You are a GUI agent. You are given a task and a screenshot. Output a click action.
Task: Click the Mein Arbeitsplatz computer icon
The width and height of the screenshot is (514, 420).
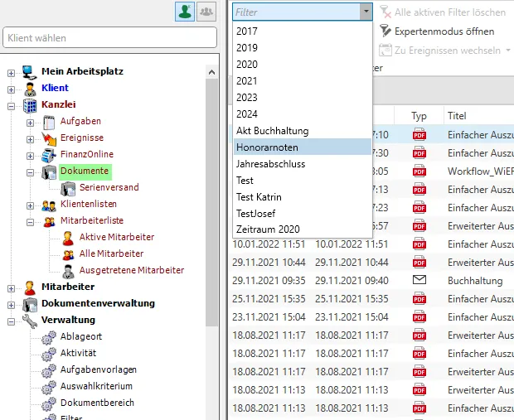pos(30,72)
